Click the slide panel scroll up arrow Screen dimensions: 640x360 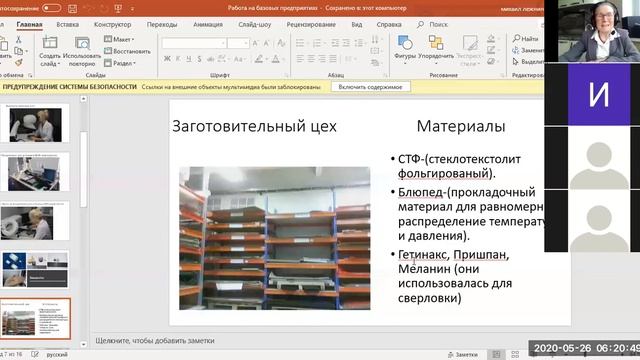coord(83,99)
